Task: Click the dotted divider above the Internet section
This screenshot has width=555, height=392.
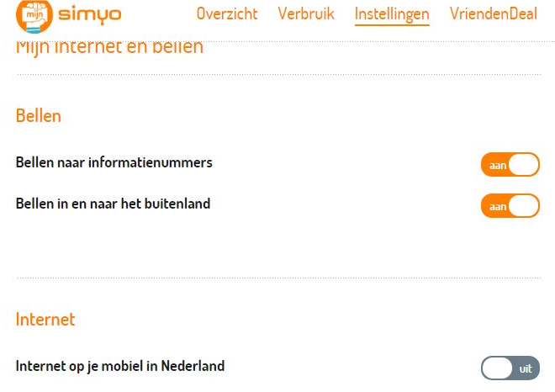Action: click(x=277, y=278)
